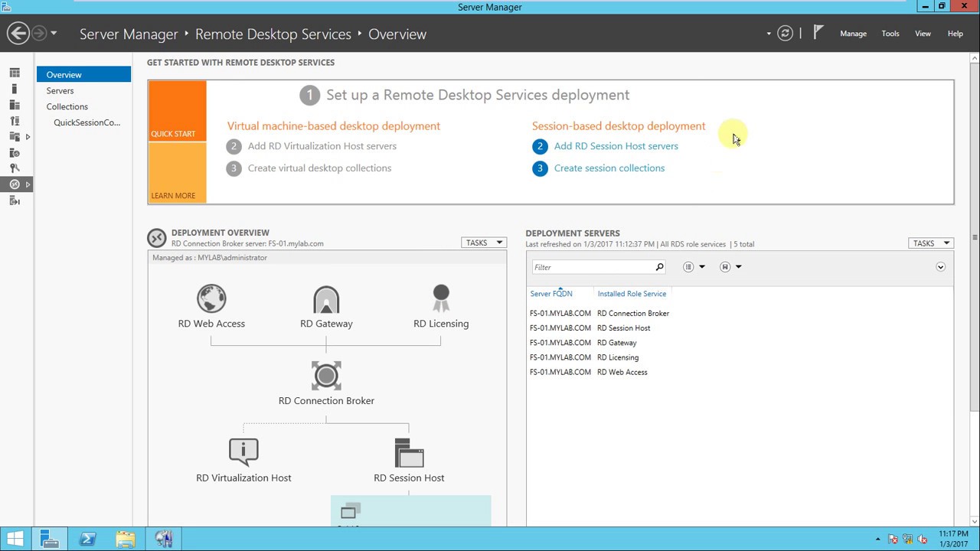The image size is (980, 551).
Task: Click the Forward navigation arrow
Action: click(x=39, y=34)
